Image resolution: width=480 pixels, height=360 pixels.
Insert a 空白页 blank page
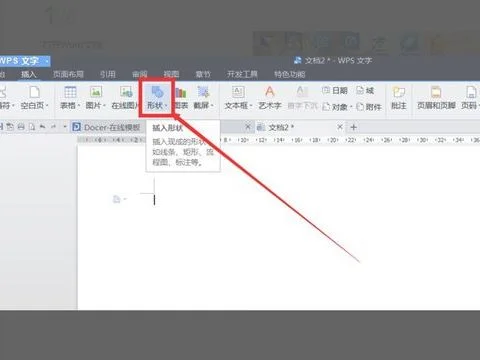(34, 98)
